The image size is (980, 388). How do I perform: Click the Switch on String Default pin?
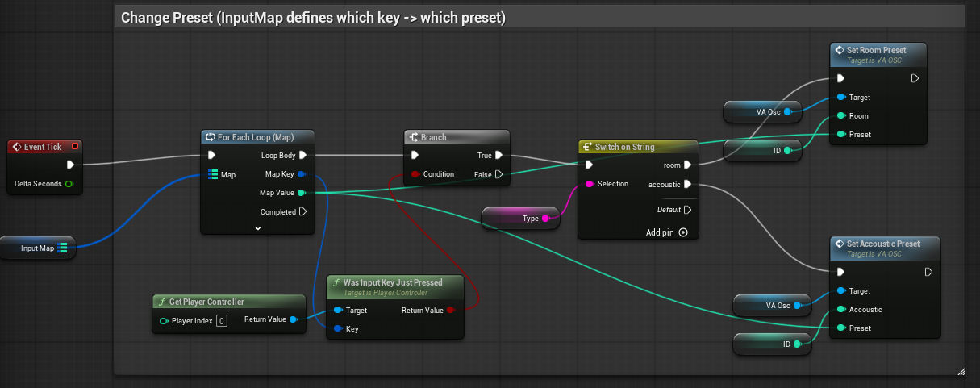click(x=686, y=210)
